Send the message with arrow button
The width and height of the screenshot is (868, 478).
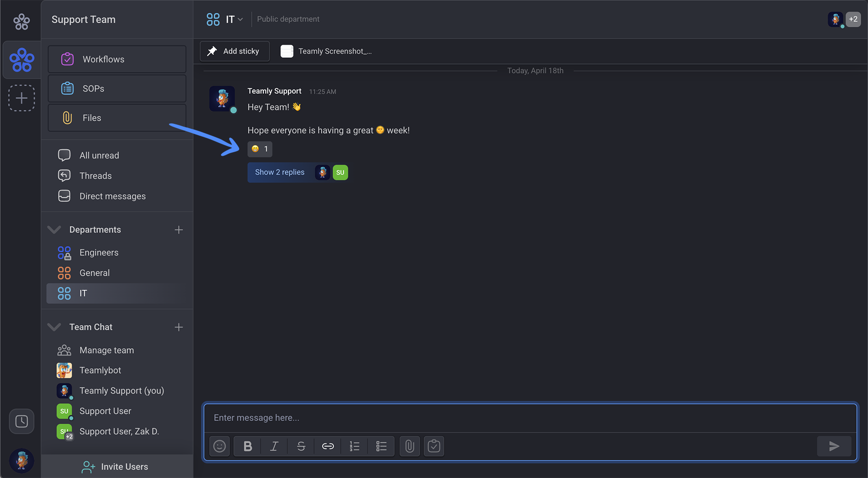834,446
